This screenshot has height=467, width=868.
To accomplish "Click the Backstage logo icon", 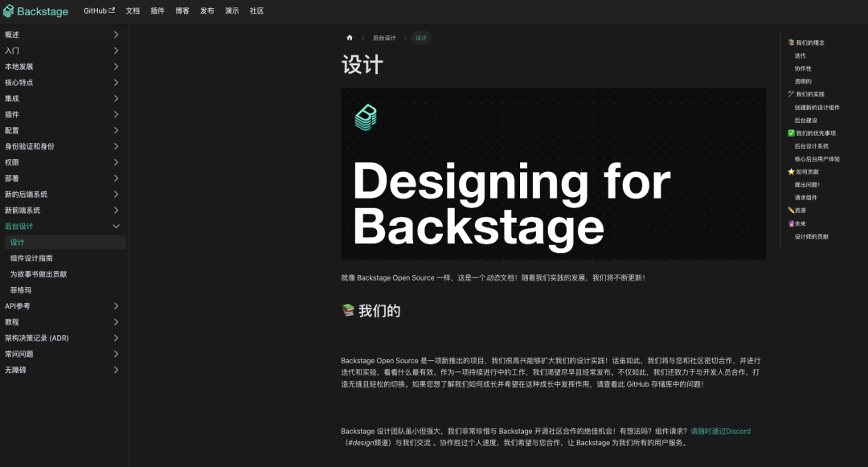I will point(9,11).
